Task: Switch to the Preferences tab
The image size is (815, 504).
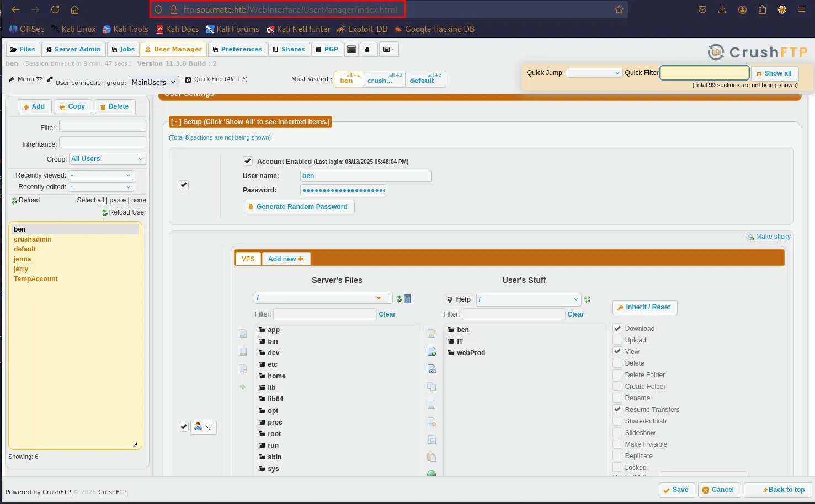Action: pyautogui.click(x=237, y=49)
